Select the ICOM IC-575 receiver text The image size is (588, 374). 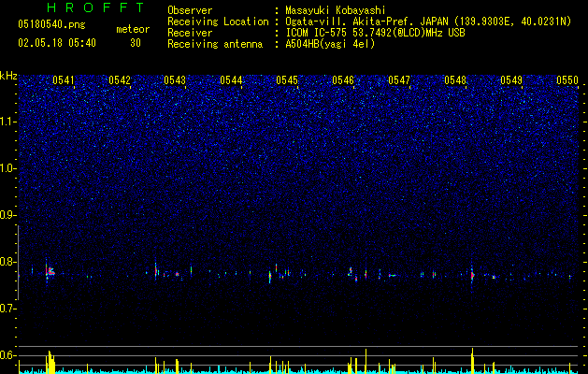pos(376,33)
